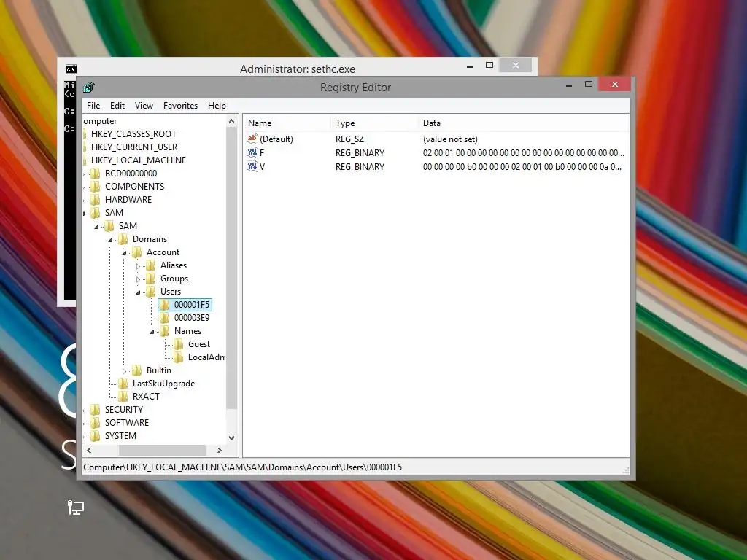Click the Groups folder icon
This screenshot has height=560, width=747.
(150, 278)
